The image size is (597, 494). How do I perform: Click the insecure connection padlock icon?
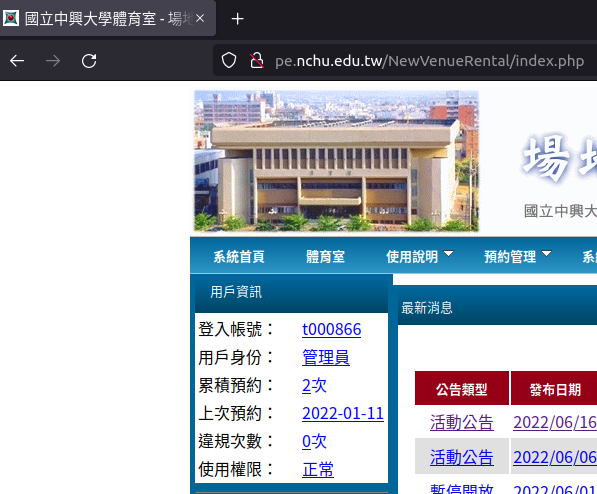pyautogui.click(x=257, y=61)
